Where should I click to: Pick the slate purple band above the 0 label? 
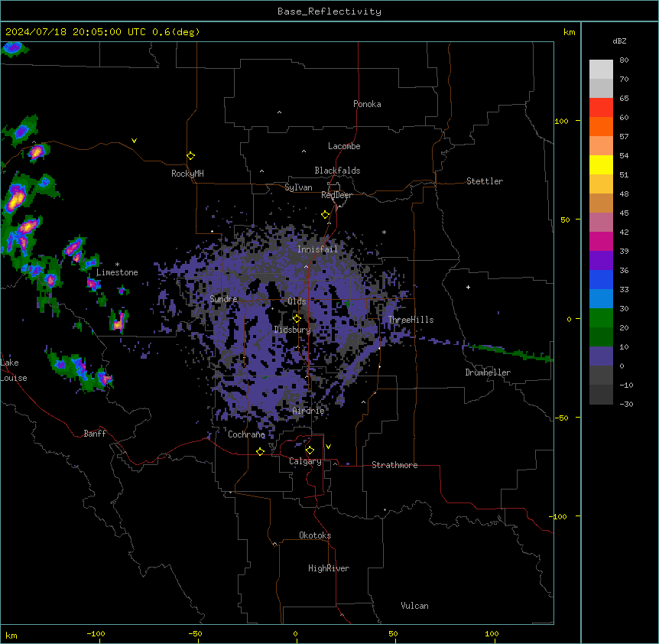(601, 356)
